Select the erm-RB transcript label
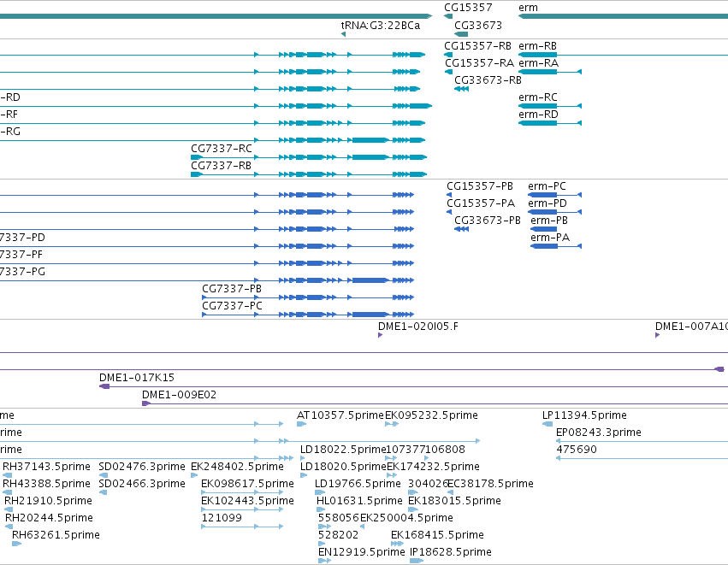Viewport: 728px width, 565px height. coord(537,46)
